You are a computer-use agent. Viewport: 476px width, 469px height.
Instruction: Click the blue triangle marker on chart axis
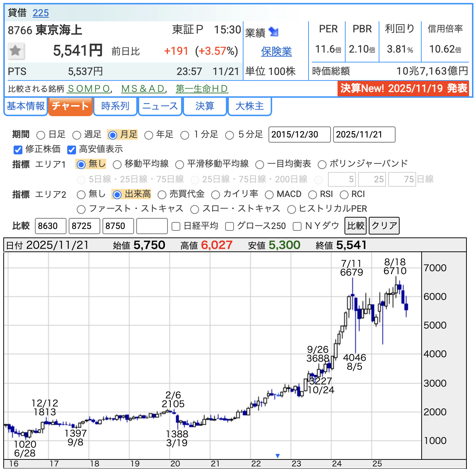(278, 456)
